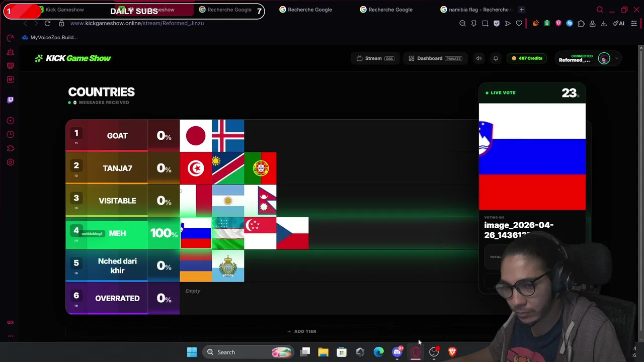Click the Kick Game Show logo
Screen dimensions: 644x362
click(x=73, y=58)
